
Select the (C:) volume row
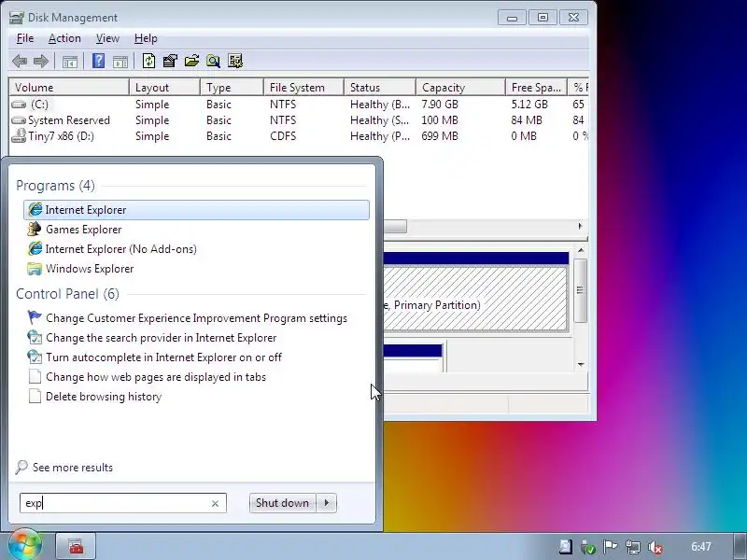299,105
